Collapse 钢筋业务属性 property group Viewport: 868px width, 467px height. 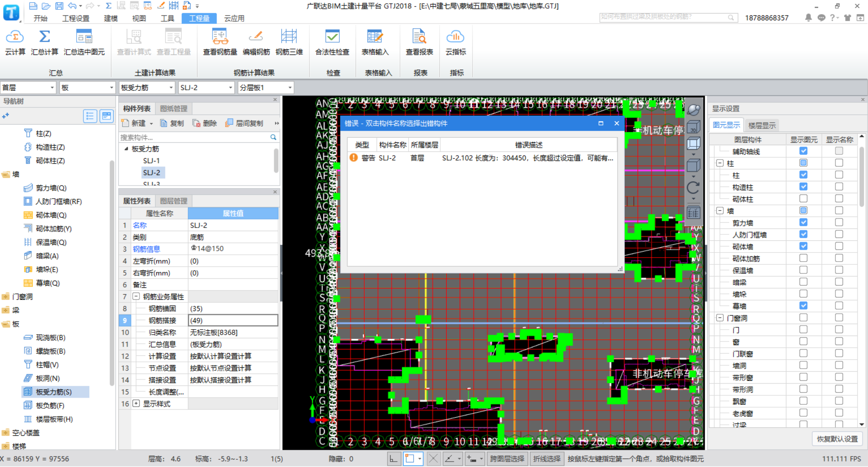click(136, 296)
